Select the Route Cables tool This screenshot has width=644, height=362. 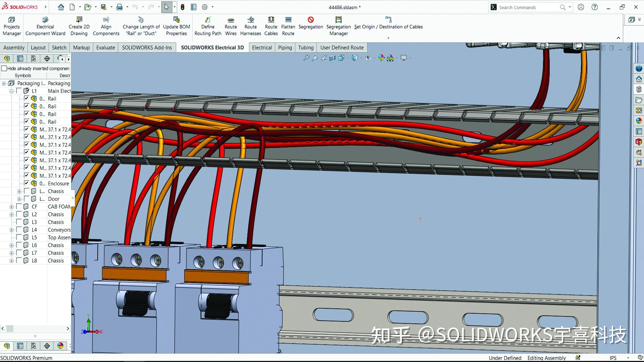click(x=271, y=25)
